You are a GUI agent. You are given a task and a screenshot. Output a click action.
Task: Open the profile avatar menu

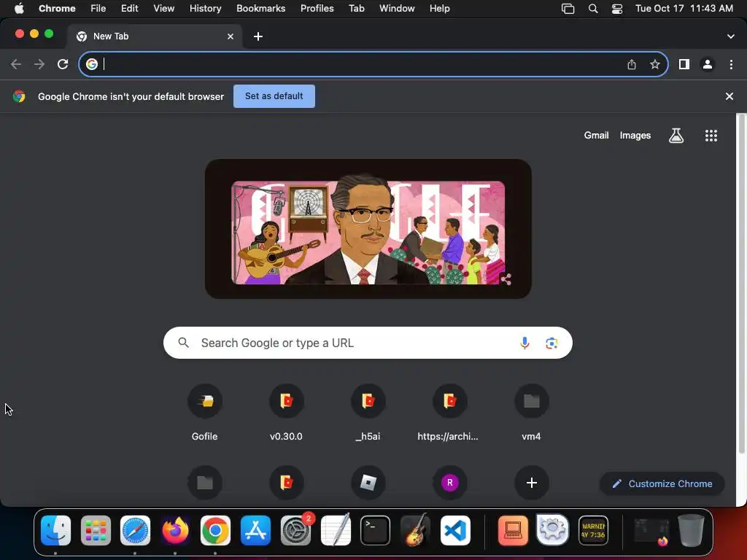(x=708, y=64)
